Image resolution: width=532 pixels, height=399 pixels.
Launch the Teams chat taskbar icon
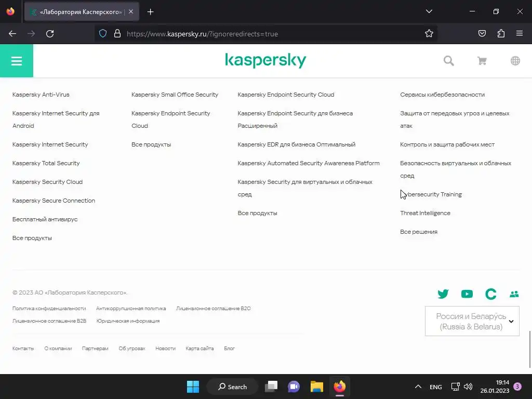click(294, 387)
